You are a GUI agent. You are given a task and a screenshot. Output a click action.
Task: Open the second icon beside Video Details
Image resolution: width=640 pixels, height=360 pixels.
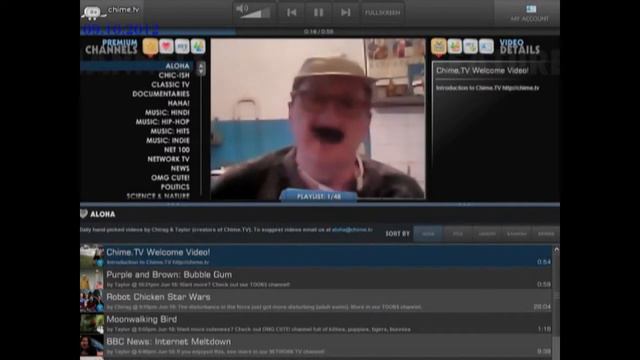click(455, 46)
